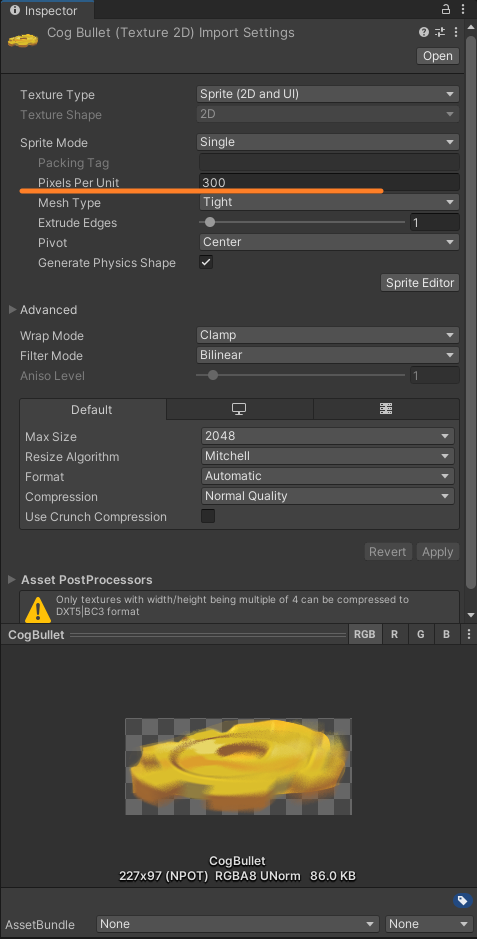The width and height of the screenshot is (477, 939).
Task: Click the preset sliders icon
Action: (x=440, y=32)
